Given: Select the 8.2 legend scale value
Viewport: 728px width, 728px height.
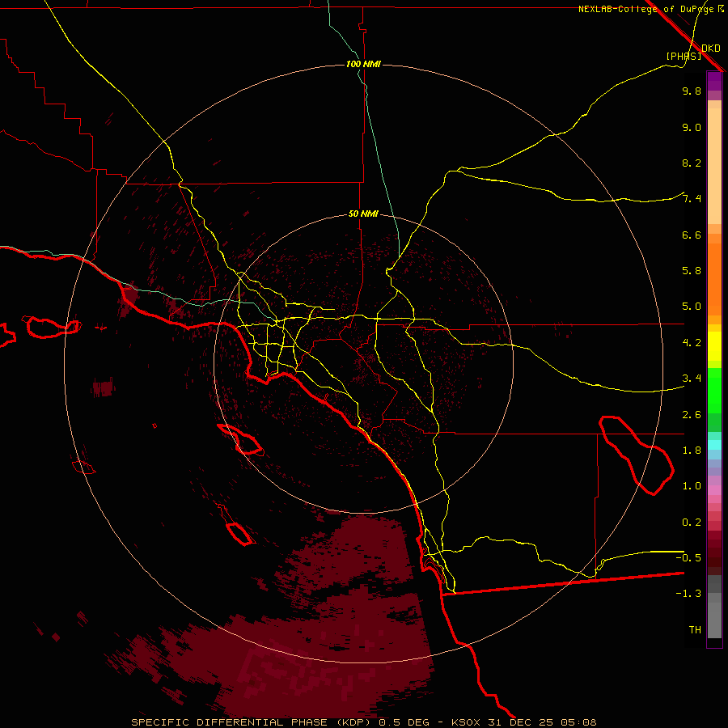Looking at the screenshot, I should tap(692, 163).
